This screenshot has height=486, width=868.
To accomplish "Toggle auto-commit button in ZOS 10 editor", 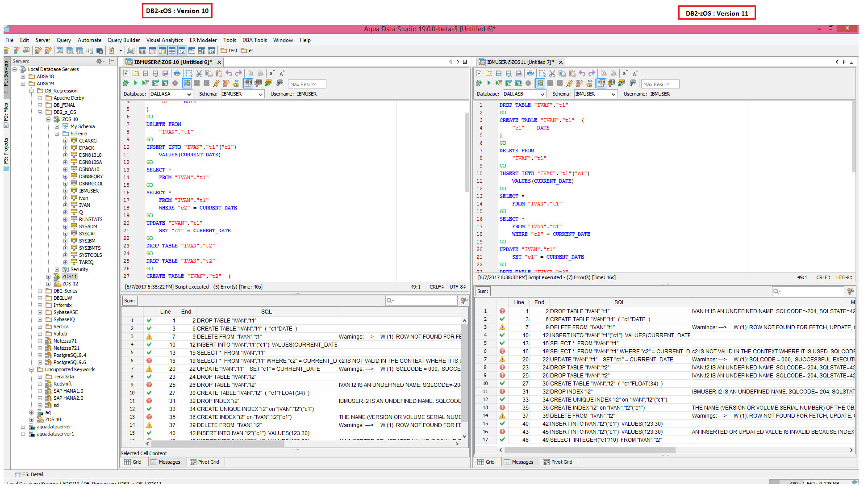I will point(187,83).
